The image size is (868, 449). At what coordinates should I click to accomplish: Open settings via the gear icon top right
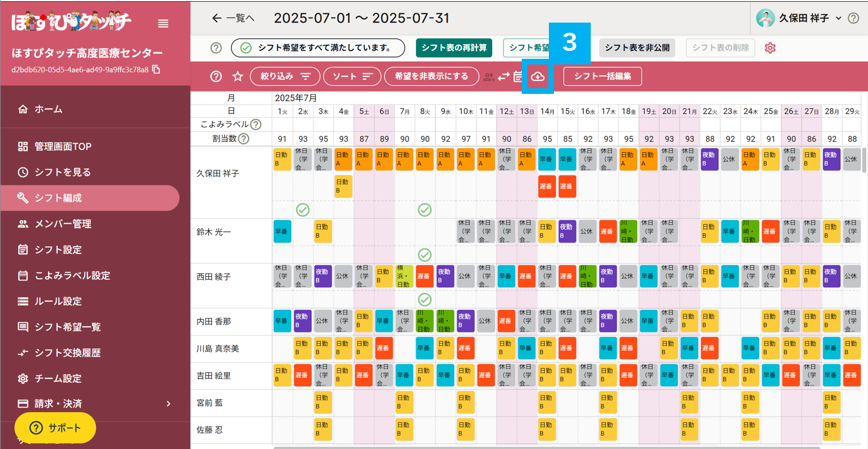point(770,48)
